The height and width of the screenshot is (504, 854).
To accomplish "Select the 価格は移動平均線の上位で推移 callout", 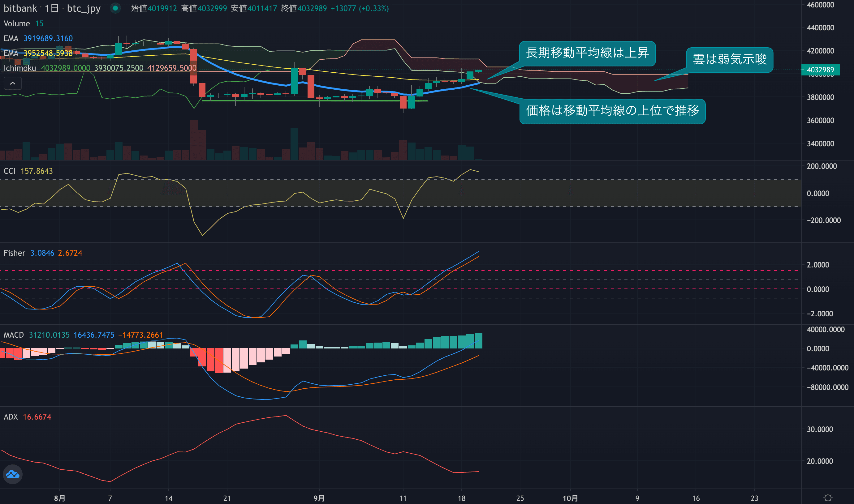I will click(x=612, y=111).
